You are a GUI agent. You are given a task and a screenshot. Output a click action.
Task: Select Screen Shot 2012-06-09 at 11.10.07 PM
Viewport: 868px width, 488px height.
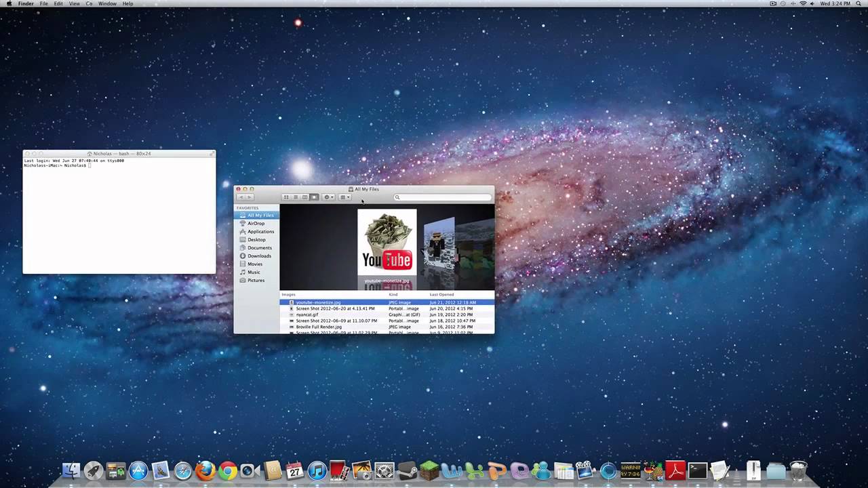(x=387, y=321)
